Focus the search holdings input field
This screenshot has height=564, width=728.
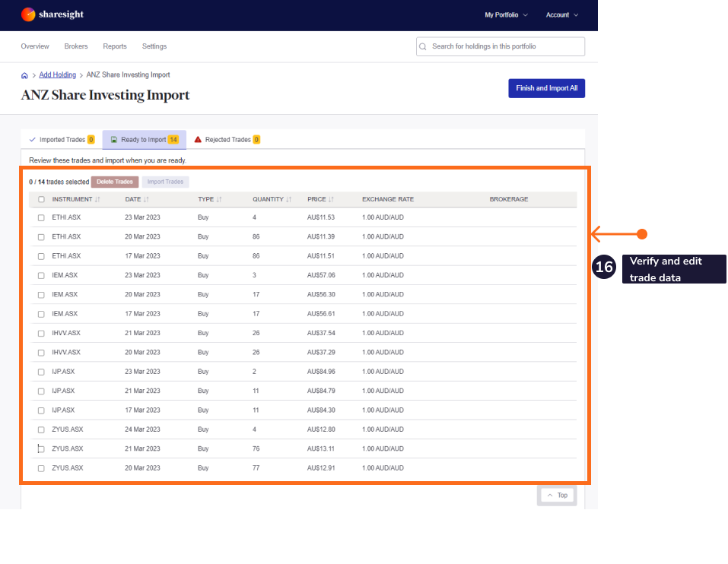coord(501,46)
